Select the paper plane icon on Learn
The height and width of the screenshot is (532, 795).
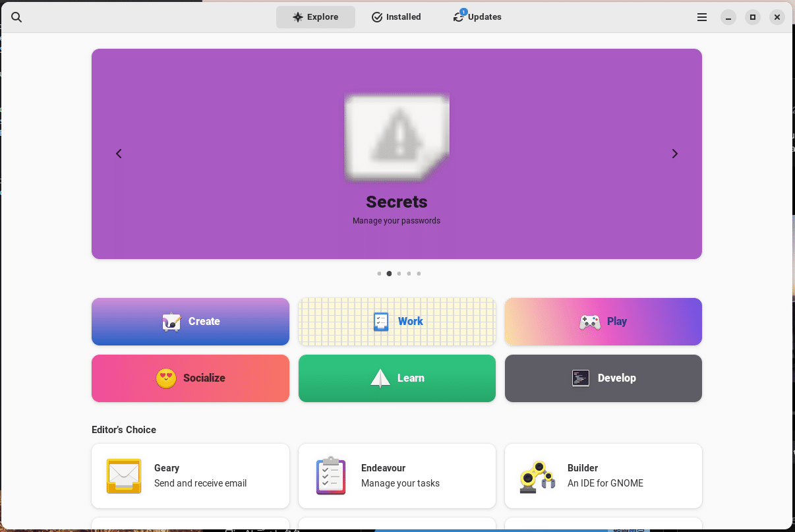pyautogui.click(x=379, y=378)
